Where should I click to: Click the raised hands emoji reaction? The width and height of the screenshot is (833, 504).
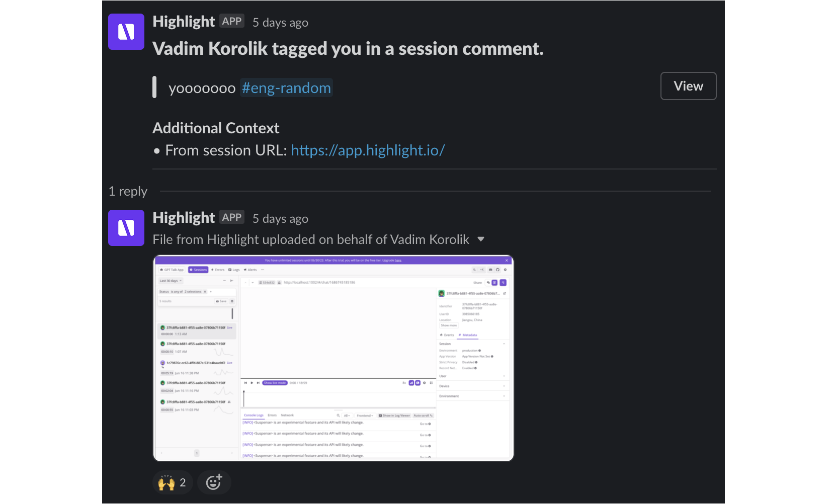pos(172,482)
